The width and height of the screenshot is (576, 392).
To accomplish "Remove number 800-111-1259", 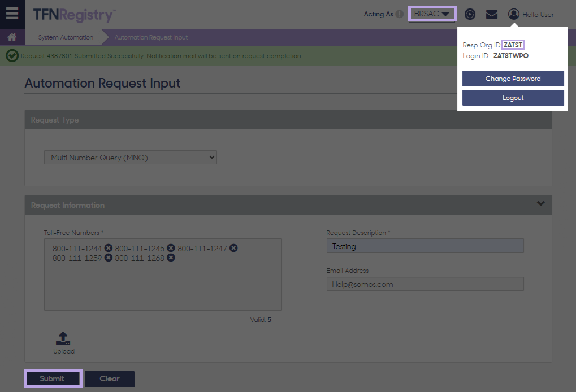I will point(109,258).
